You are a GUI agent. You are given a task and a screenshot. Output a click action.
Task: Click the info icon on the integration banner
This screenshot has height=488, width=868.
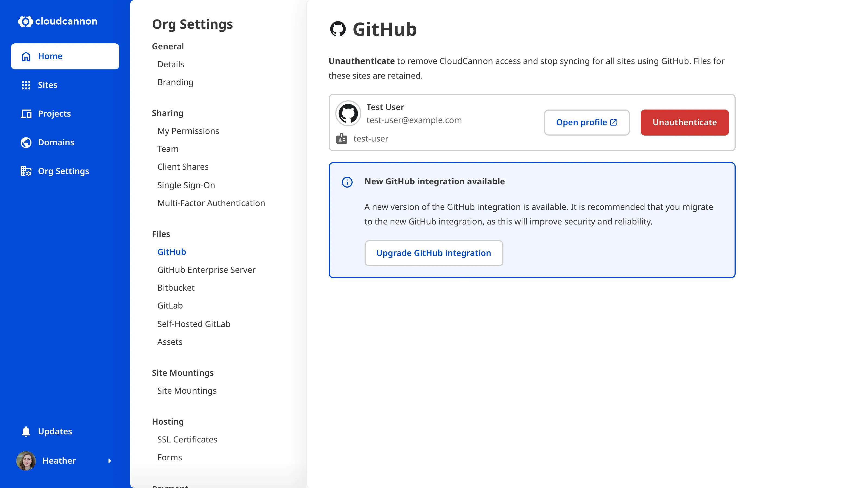point(347,182)
